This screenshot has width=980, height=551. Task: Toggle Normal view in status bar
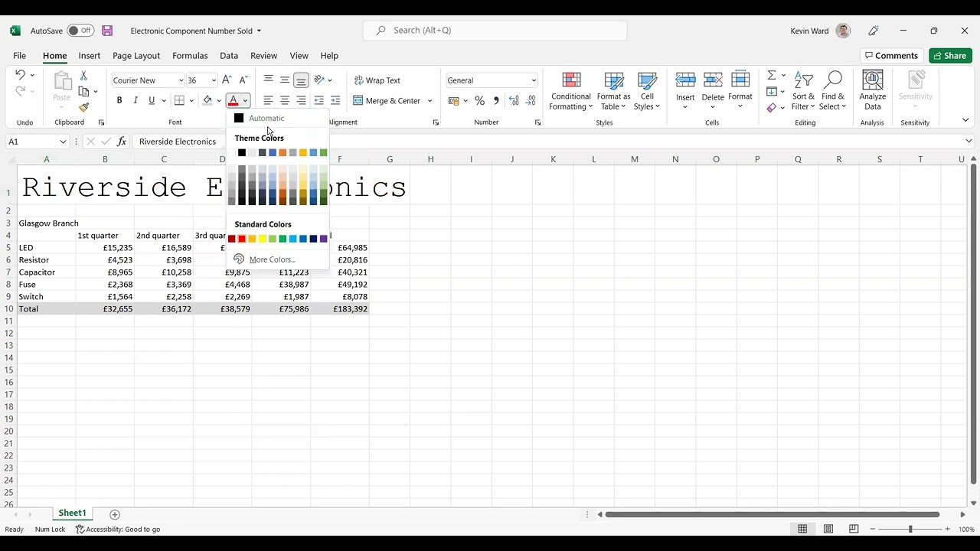pyautogui.click(x=802, y=529)
